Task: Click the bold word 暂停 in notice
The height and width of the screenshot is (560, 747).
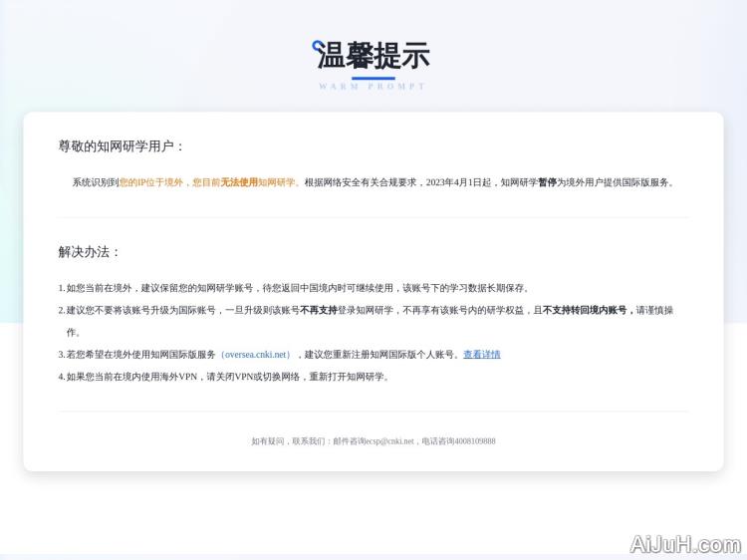Action: pyautogui.click(x=547, y=182)
